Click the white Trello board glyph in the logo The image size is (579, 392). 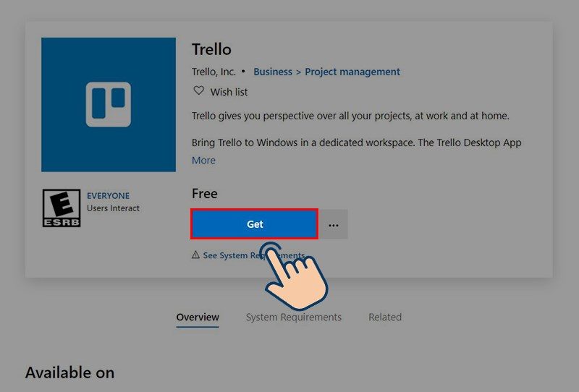coord(109,105)
